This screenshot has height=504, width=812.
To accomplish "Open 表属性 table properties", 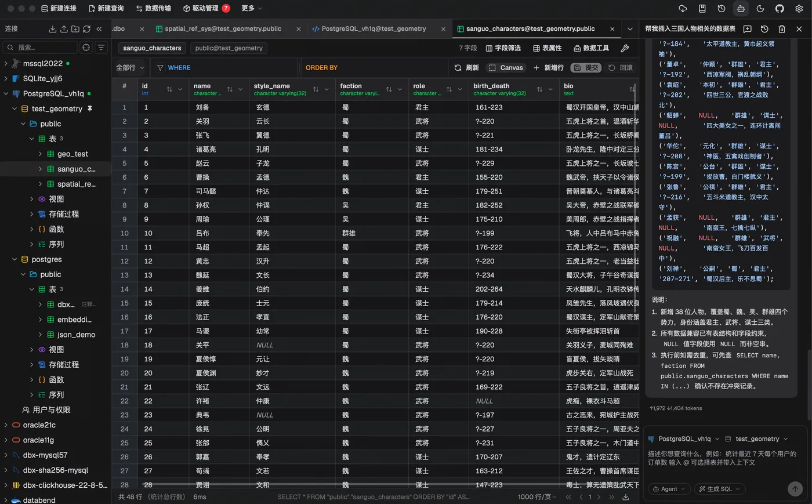I will 547,48.
